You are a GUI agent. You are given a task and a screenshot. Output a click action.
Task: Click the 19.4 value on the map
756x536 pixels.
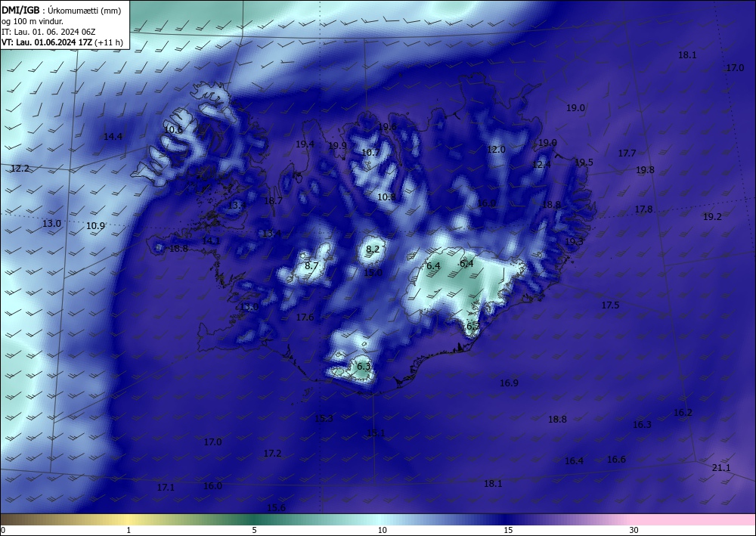pyautogui.click(x=305, y=144)
